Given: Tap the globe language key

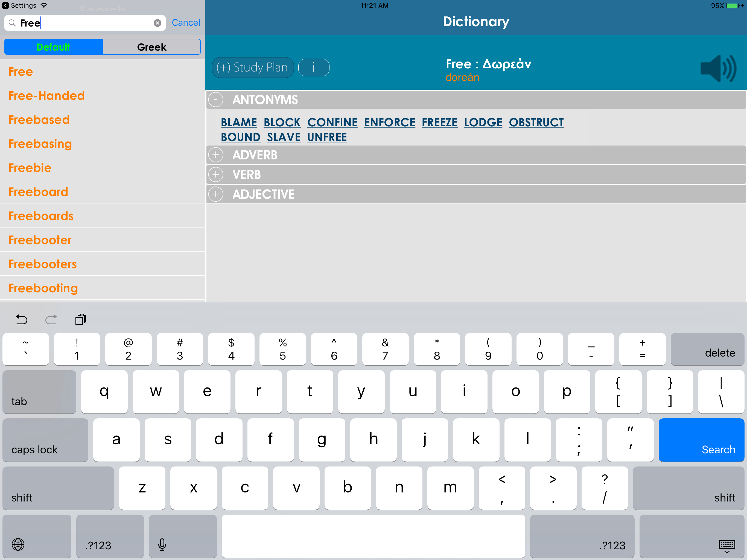Looking at the screenshot, I should point(18,544).
